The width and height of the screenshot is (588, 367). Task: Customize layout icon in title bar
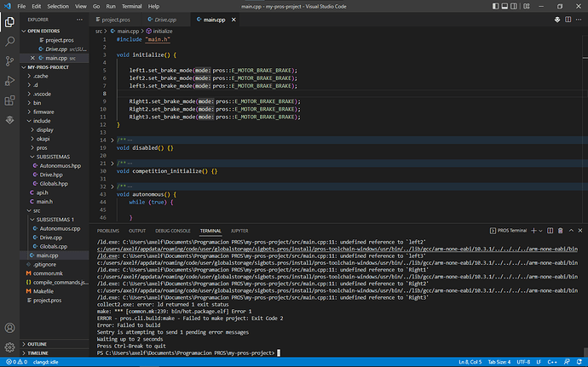527,6
